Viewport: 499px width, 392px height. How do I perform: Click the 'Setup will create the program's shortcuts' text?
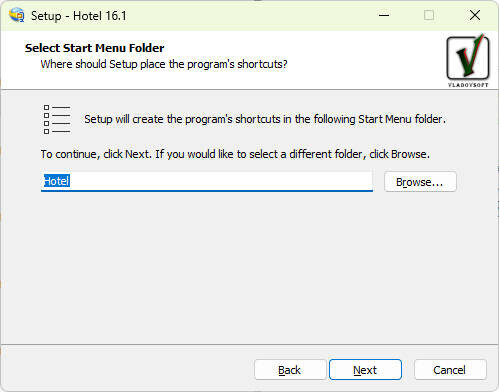coord(265,119)
